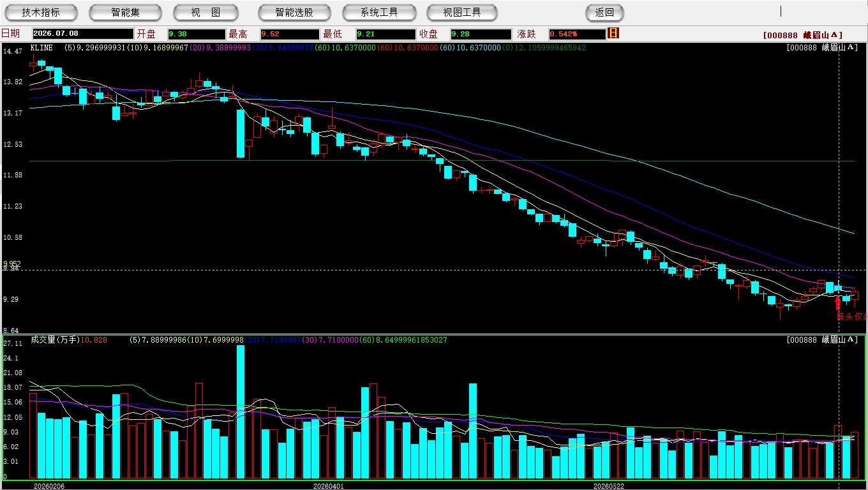The height and width of the screenshot is (490, 868).
Task: Click the date field showing 2026.07.08
Action: pyautogui.click(x=83, y=34)
